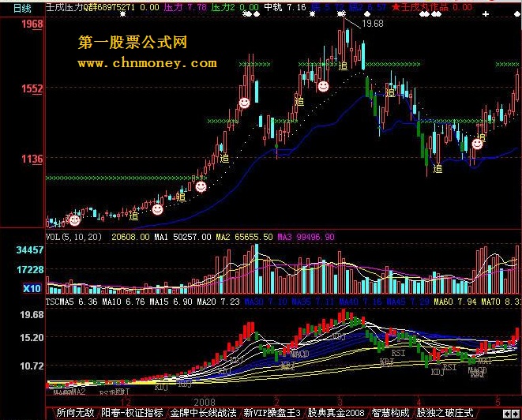Click the MA15 6.90 value
Image resolution: width=522 pixels, height=420 pixels.
[x=171, y=302]
